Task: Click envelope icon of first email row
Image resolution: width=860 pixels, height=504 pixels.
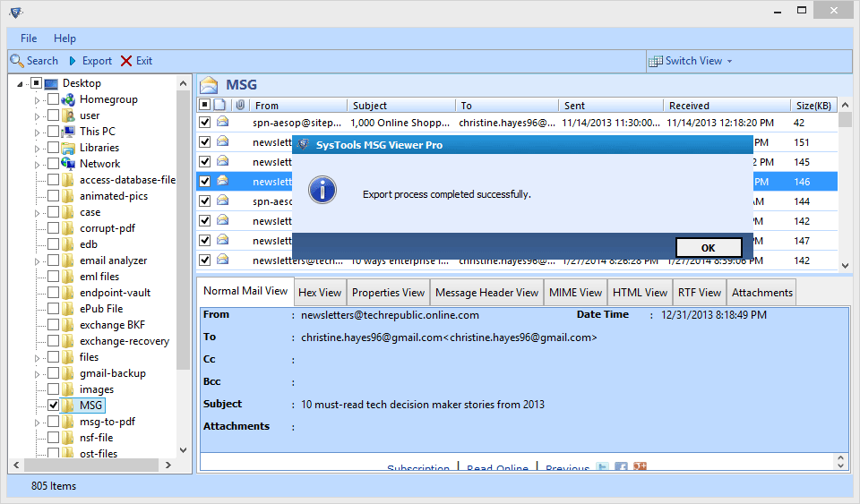Action: tap(223, 122)
